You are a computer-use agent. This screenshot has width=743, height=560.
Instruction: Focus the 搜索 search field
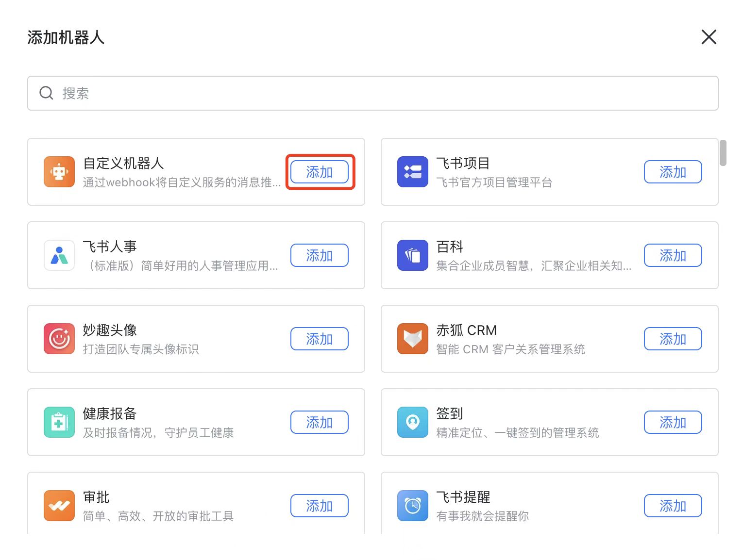point(373,93)
